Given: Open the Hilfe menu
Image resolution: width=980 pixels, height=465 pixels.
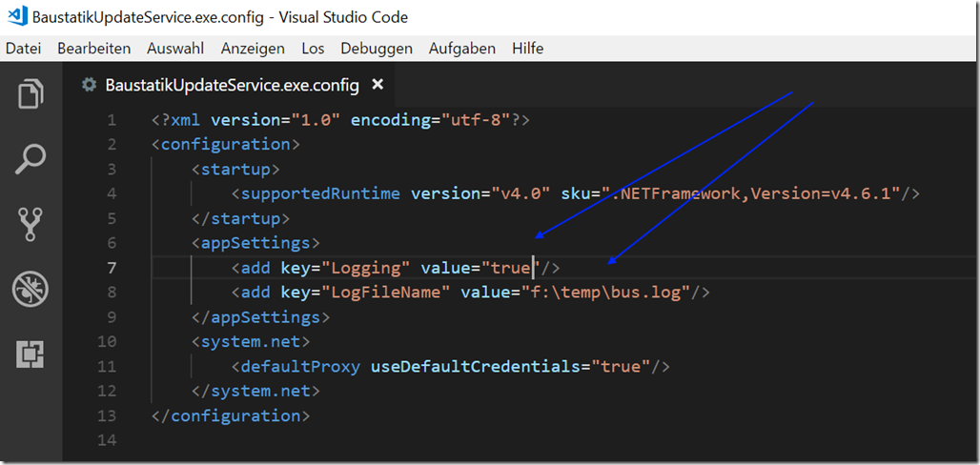Looking at the screenshot, I should 527,49.
